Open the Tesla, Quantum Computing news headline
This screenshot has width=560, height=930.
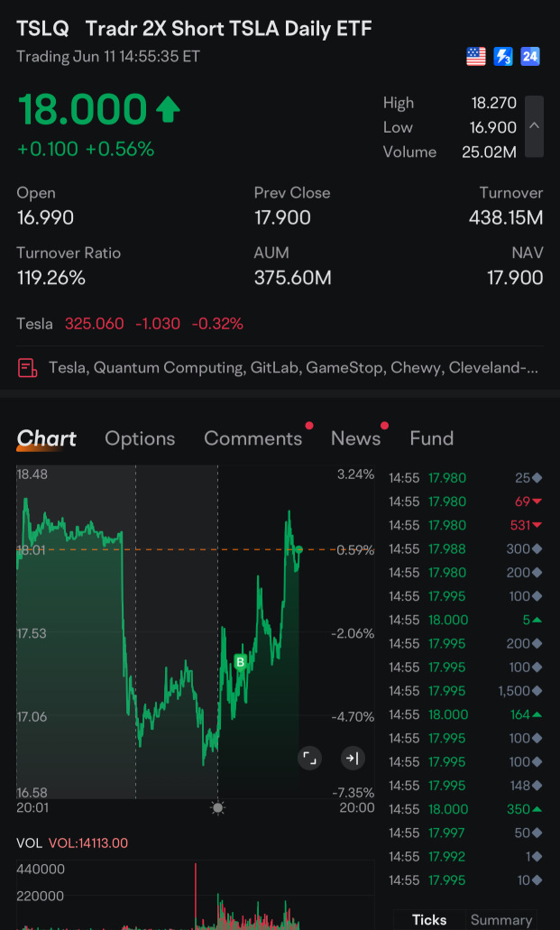(293, 368)
